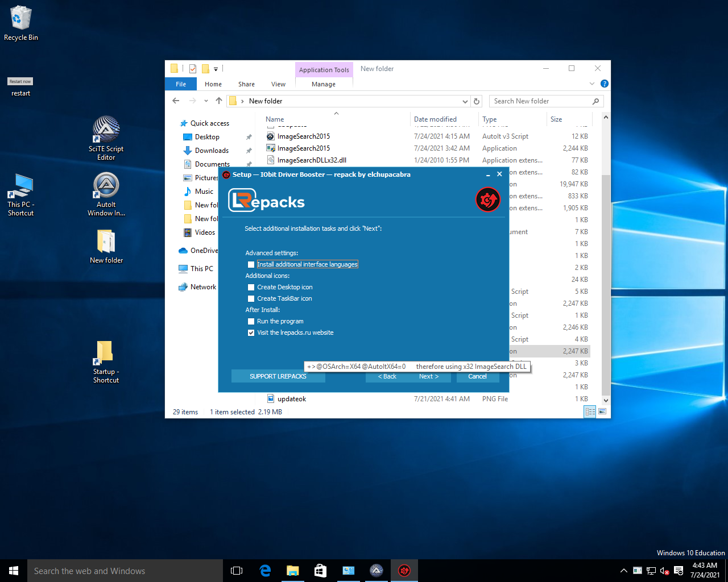This screenshot has width=728, height=582.
Task: Open the Recycle Bin desktop icon
Action: [x=21, y=23]
